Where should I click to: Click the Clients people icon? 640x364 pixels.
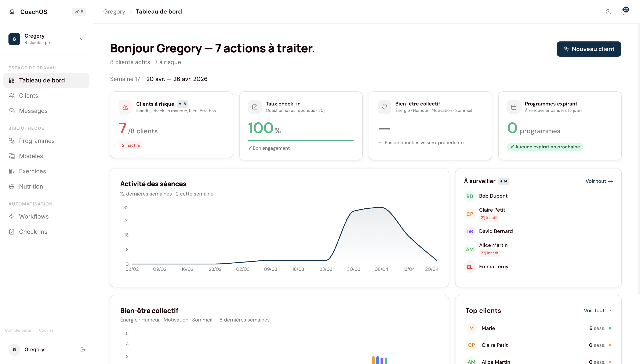11,96
